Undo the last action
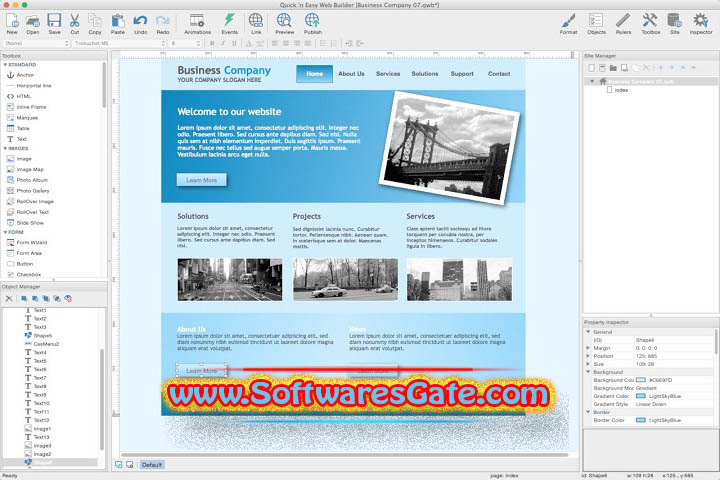 141,23
